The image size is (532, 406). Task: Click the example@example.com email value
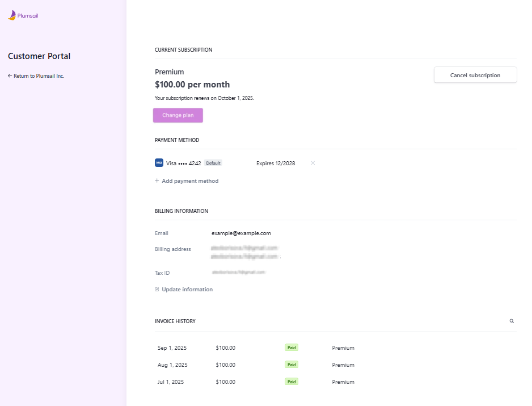[x=241, y=233]
